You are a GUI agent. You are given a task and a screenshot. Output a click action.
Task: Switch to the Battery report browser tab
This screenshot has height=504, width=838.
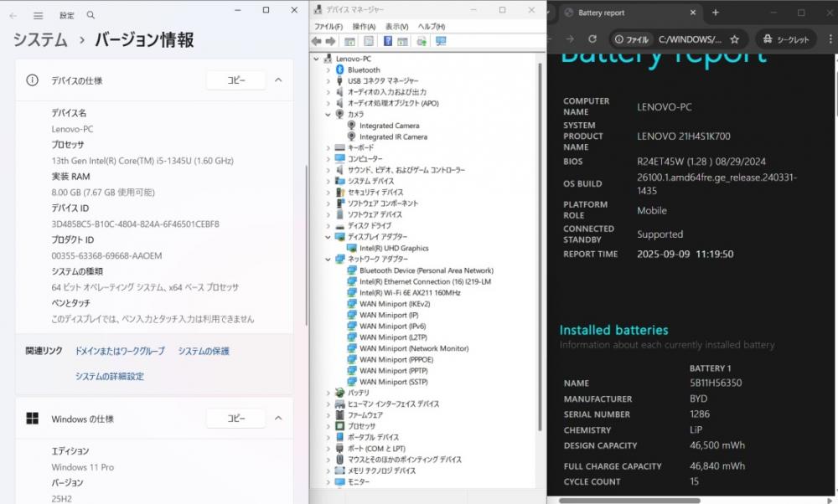[x=631, y=13]
